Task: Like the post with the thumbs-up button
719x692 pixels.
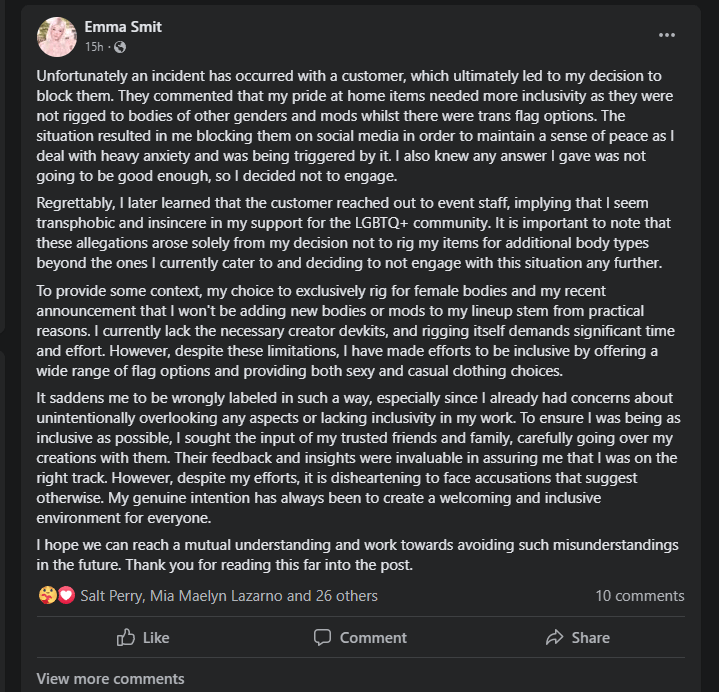Action: click(x=143, y=637)
